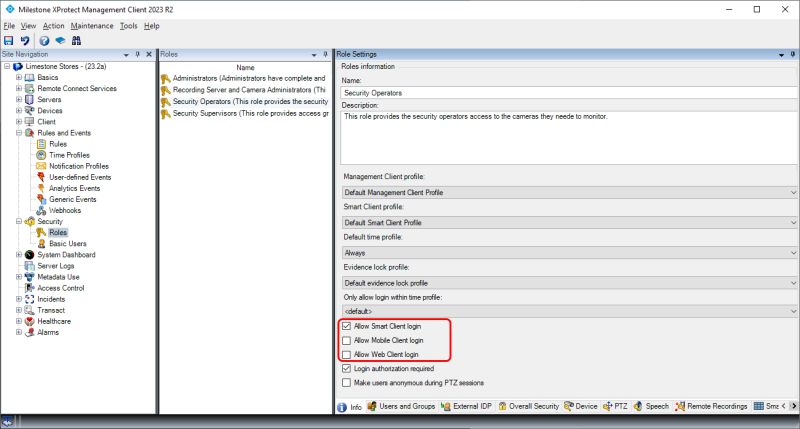Click the Save toolbar icon
The height and width of the screenshot is (429, 800).
(9, 41)
